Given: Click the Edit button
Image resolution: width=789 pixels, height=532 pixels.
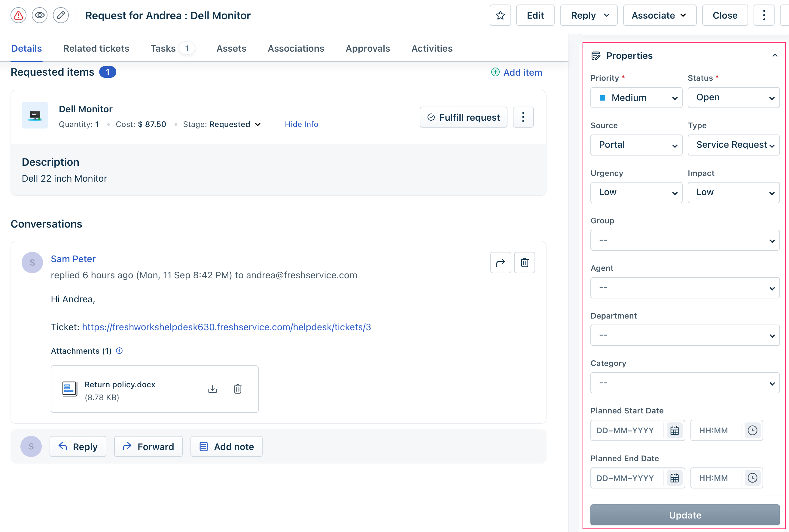Looking at the screenshot, I should click(535, 15).
